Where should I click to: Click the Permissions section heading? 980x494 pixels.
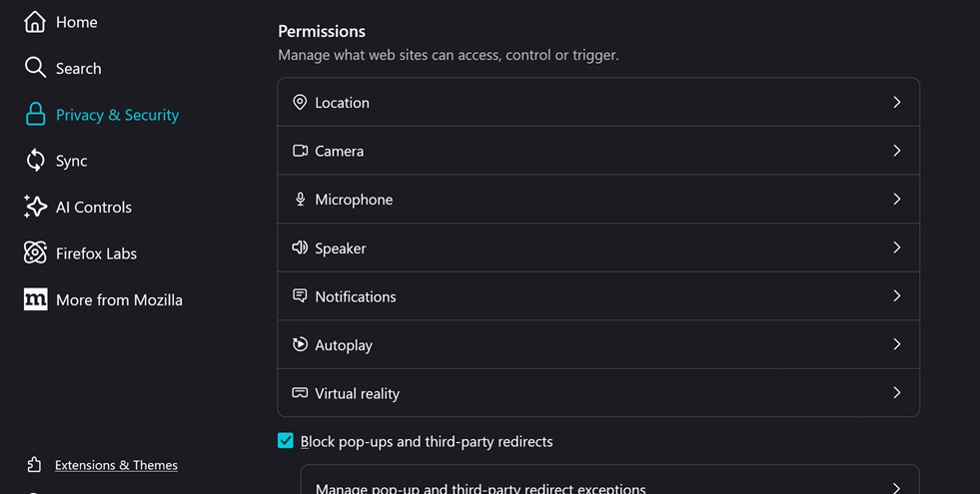coord(322,31)
